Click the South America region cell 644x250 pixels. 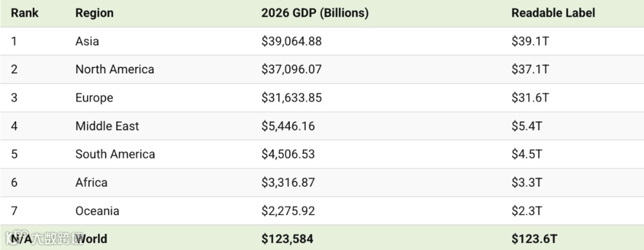[x=115, y=154]
